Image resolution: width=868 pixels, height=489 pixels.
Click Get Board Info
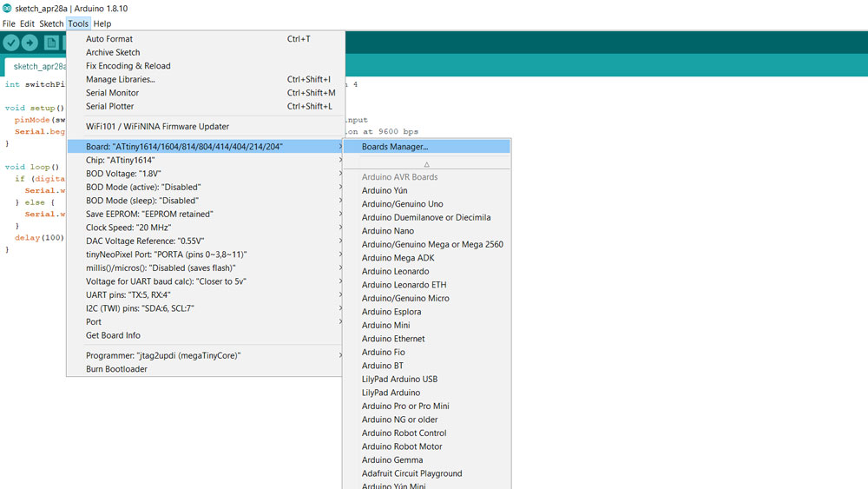(x=205, y=335)
